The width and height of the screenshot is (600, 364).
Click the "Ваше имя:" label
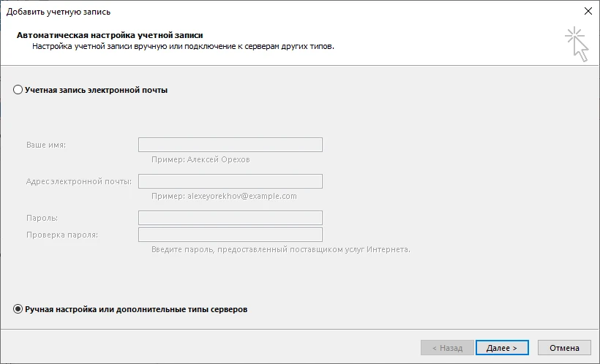click(46, 145)
